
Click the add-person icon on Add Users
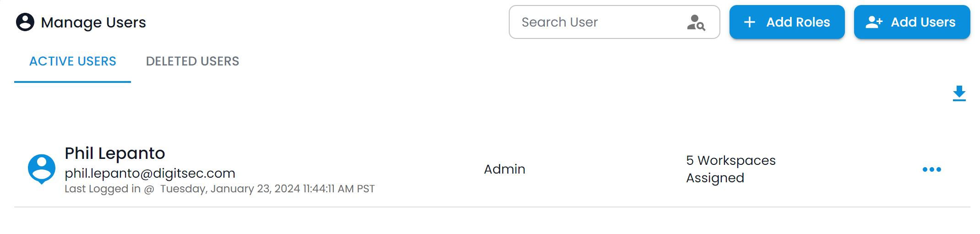[x=874, y=22]
